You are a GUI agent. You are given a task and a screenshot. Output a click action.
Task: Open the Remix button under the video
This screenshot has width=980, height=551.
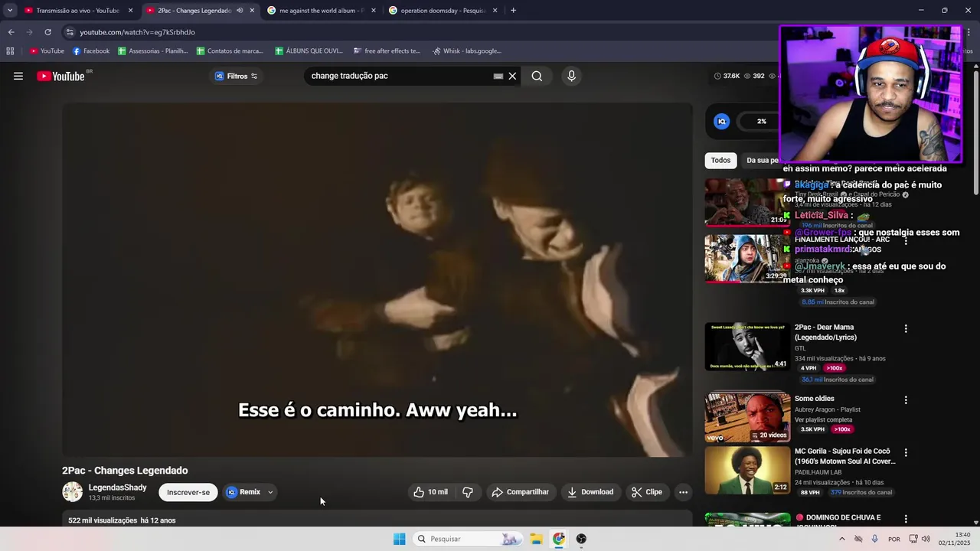click(x=243, y=492)
